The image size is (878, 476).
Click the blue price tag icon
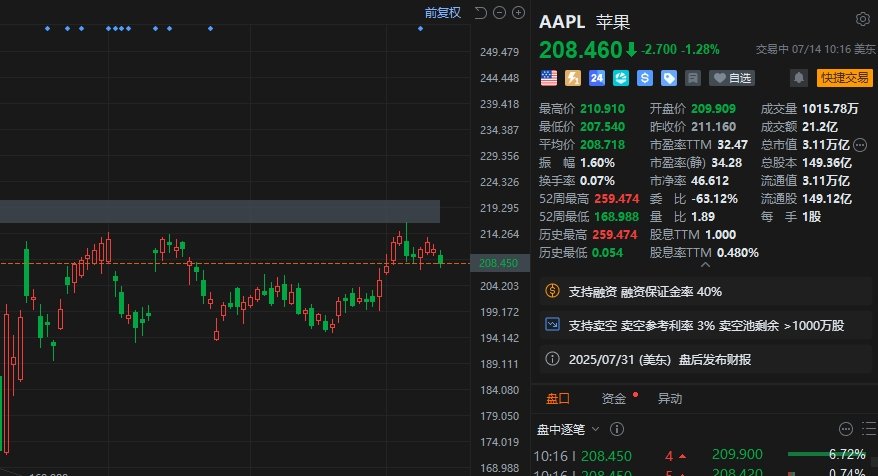tap(669, 78)
